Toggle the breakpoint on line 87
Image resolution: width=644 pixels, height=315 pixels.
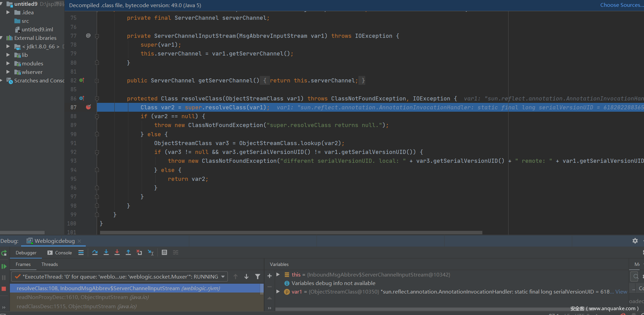[88, 107]
